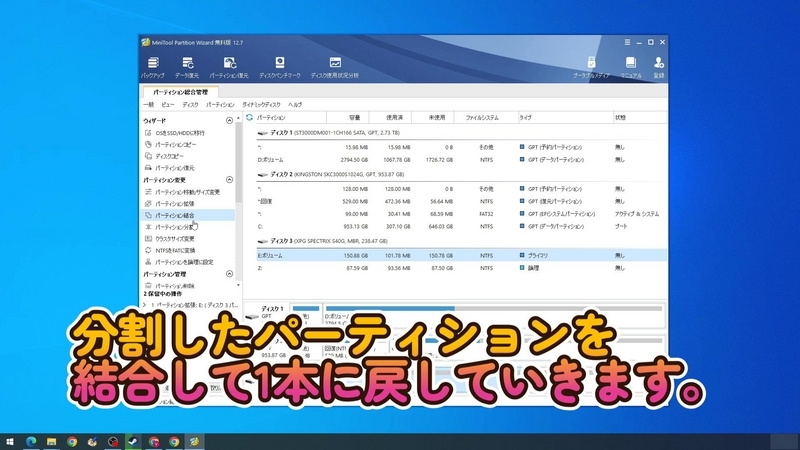Sort by 容量 column header
This screenshot has width=800, height=450.
point(347,117)
